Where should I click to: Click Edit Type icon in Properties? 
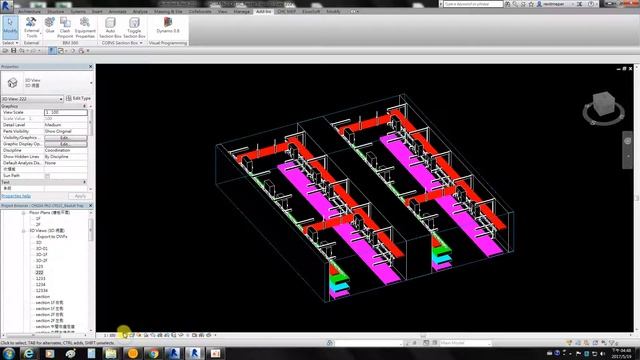click(x=69, y=98)
